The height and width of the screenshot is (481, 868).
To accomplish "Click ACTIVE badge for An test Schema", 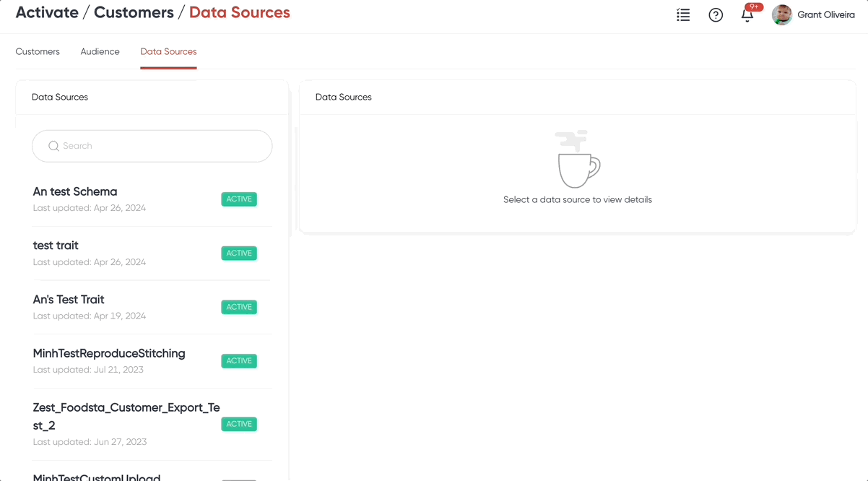I will [x=239, y=199].
